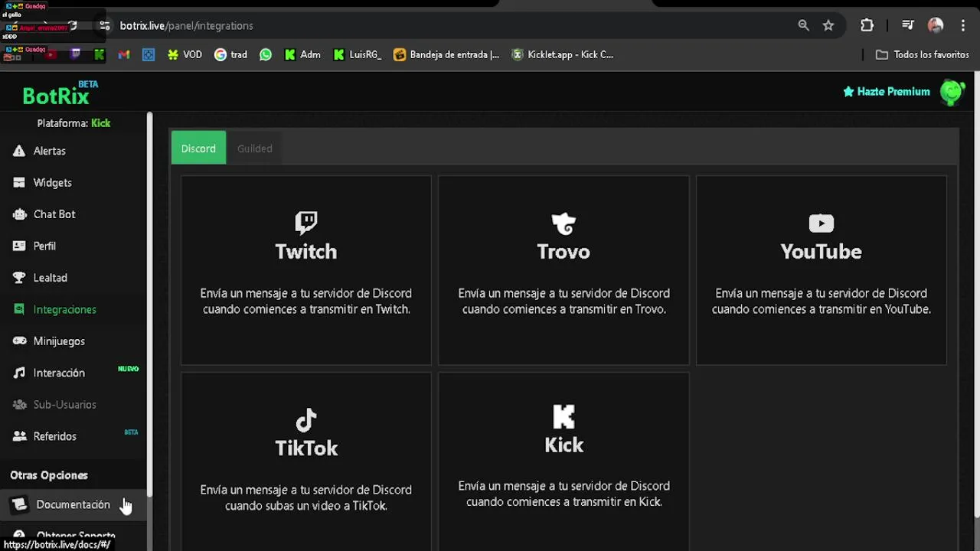Click the TikTok logo icon on card
The width and height of the screenshot is (980, 551).
pyautogui.click(x=306, y=420)
